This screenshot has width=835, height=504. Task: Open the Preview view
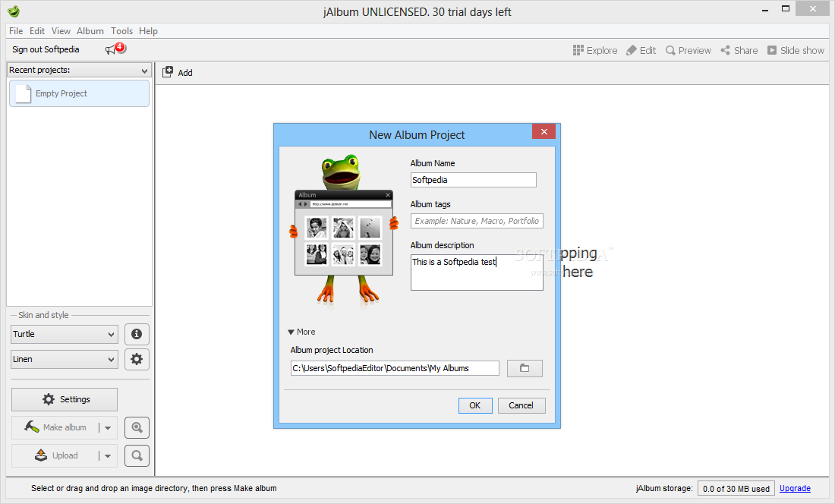[x=688, y=50]
